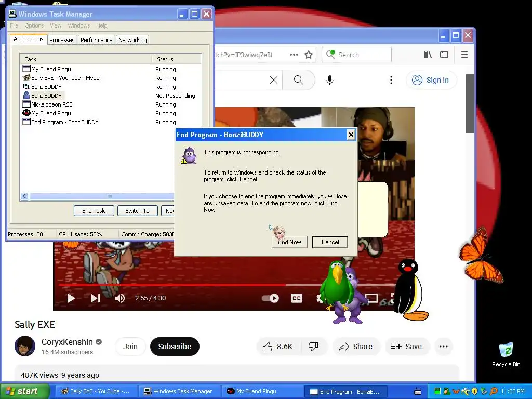Dislike the video thumbs down
This screenshot has height=399, width=532.
pyautogui.click(x=313, y=347)
